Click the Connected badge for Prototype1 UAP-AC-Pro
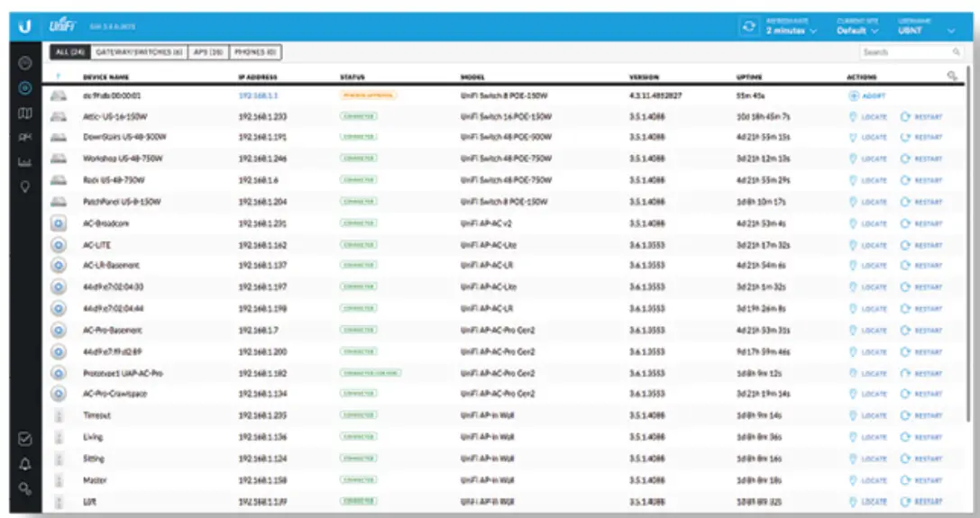This screenshot has width=980, height=518. click(370, 373)
